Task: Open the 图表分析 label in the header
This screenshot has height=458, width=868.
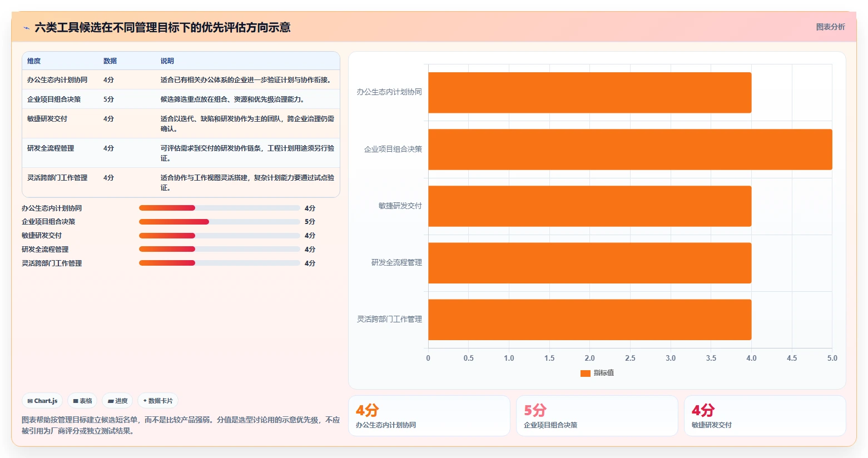Action: click(830, 27)
